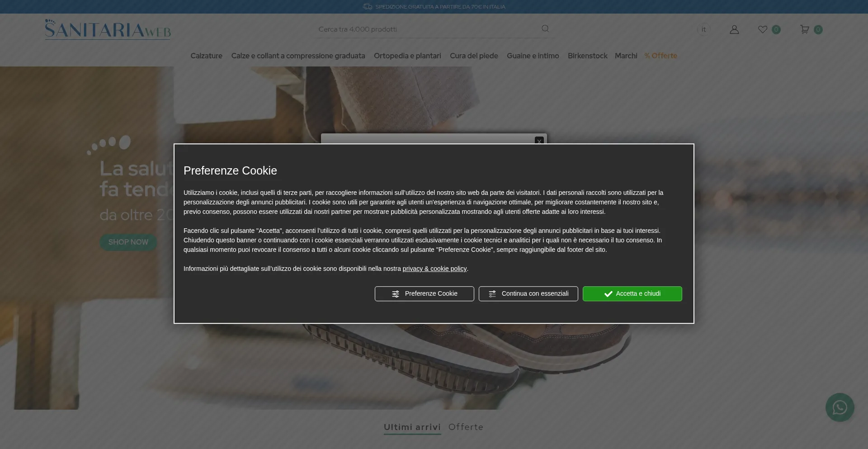Open the user account icon
868x449 pixels.
pos(734,29)
